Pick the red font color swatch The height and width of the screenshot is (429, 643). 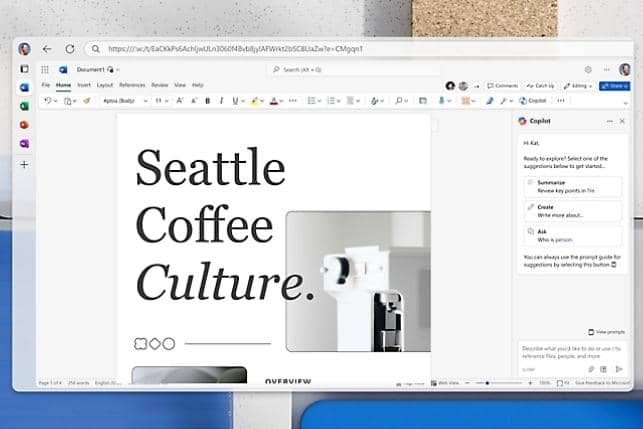coord(274,100)
